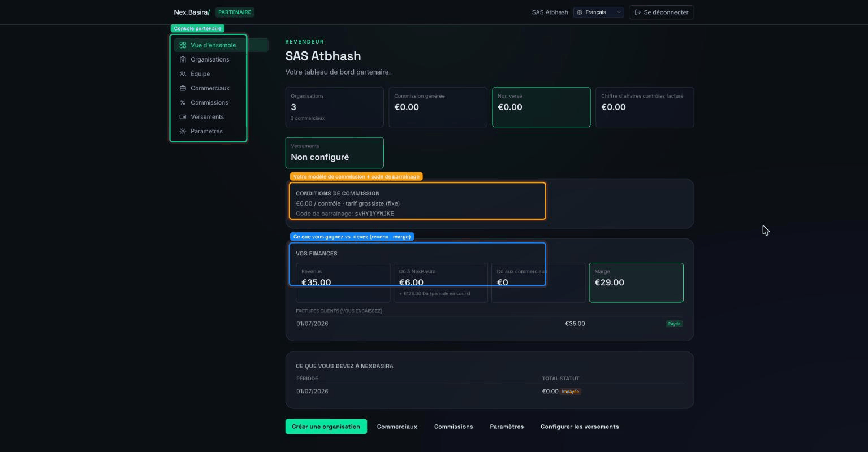Click the Non versé card
This screenshot has height=452, width=868.
point(541,107)
